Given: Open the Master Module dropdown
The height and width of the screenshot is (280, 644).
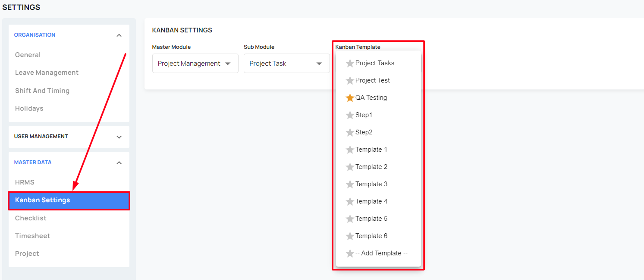Looking at the screenshot, I should click(x=195, y=64).
